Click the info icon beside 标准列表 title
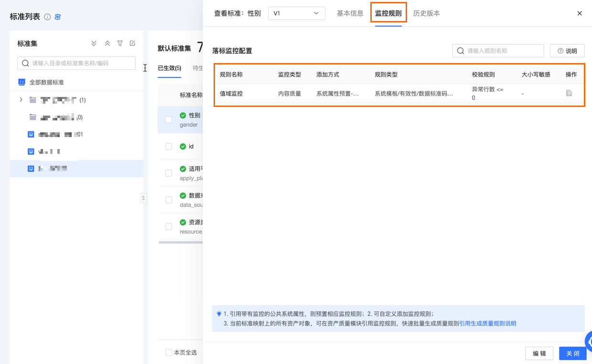Screen dimensions: 592x364 click(x=47, y=17)
